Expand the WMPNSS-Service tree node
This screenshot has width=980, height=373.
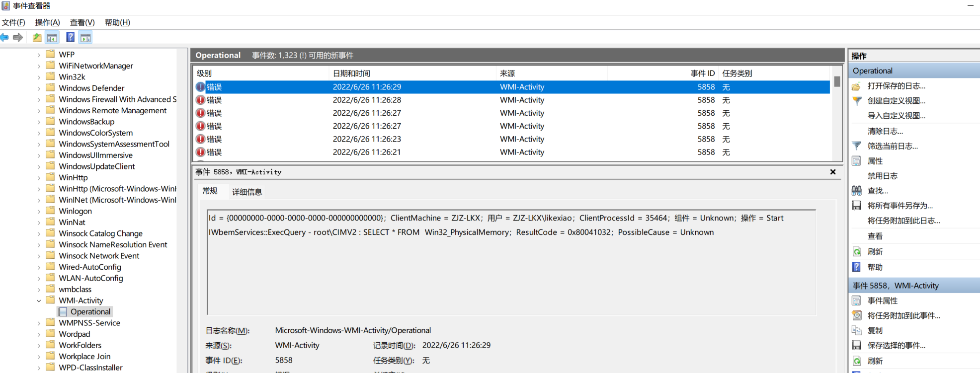tap(39, 323)
